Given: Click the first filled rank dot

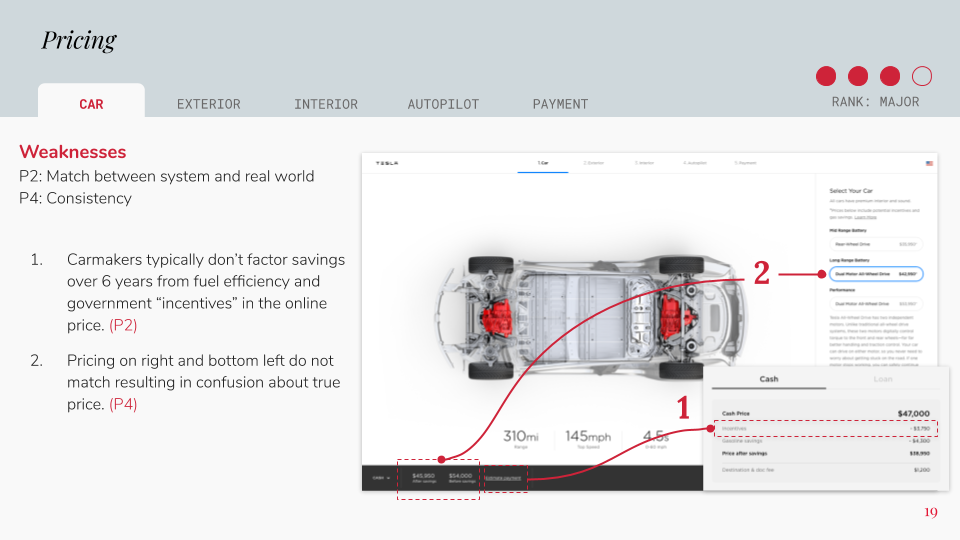Looking at the screenshot, I should [826, 76].
